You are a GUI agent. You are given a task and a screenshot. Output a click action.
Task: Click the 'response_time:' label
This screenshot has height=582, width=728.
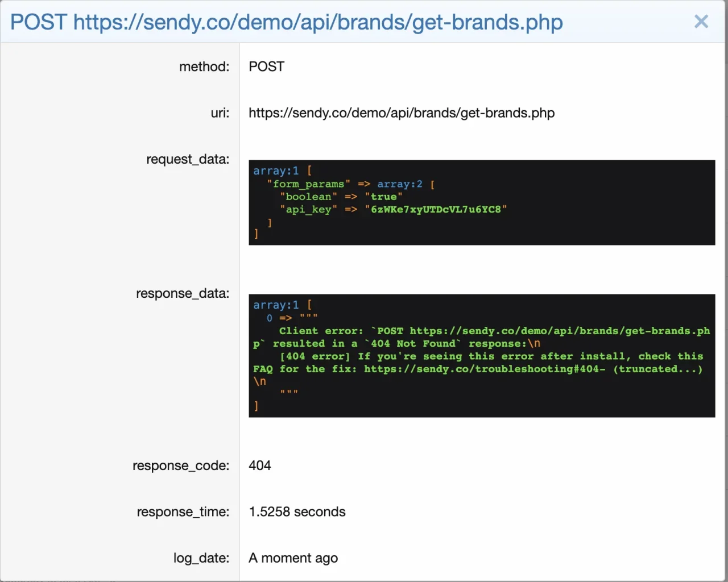point(183,512)
